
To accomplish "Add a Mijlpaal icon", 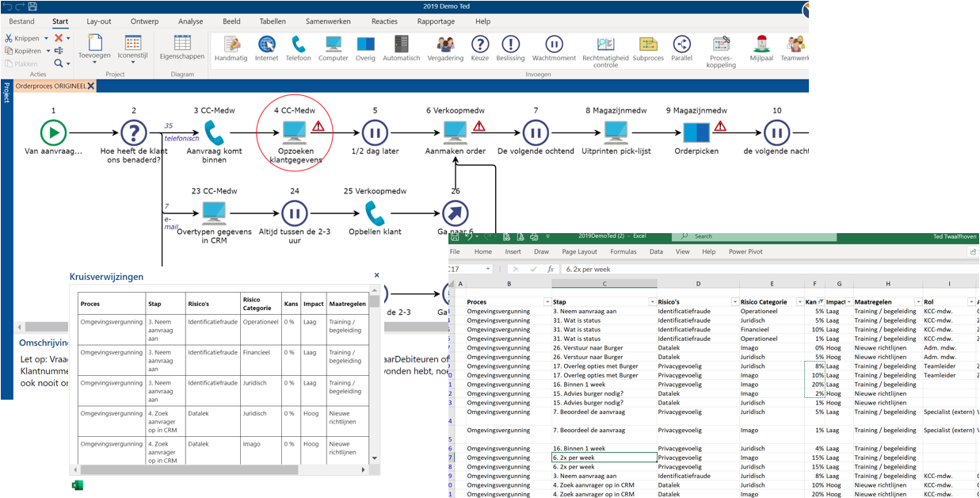I will (761, 48).
